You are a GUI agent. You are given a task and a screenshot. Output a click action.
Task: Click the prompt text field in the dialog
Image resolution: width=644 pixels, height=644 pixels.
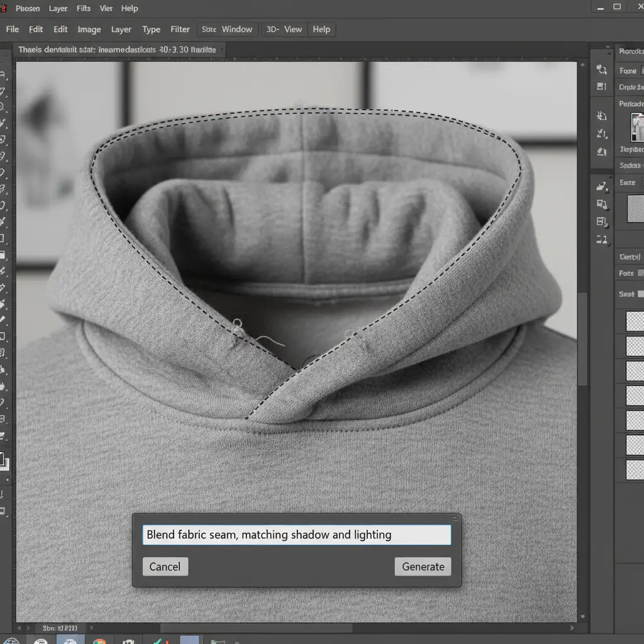tap(296, 535)
